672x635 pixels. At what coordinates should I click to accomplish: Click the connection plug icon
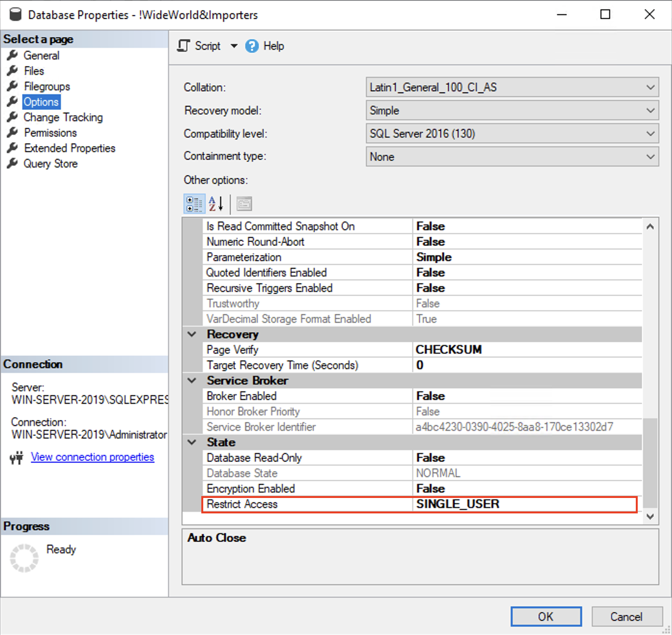(x=16, y=457)
